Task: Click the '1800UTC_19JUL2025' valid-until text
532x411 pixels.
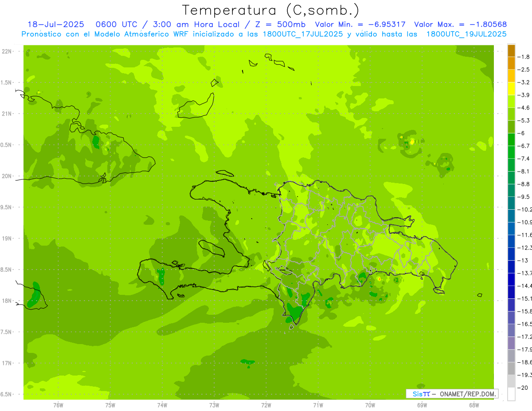Action: [x=467, y=34]
